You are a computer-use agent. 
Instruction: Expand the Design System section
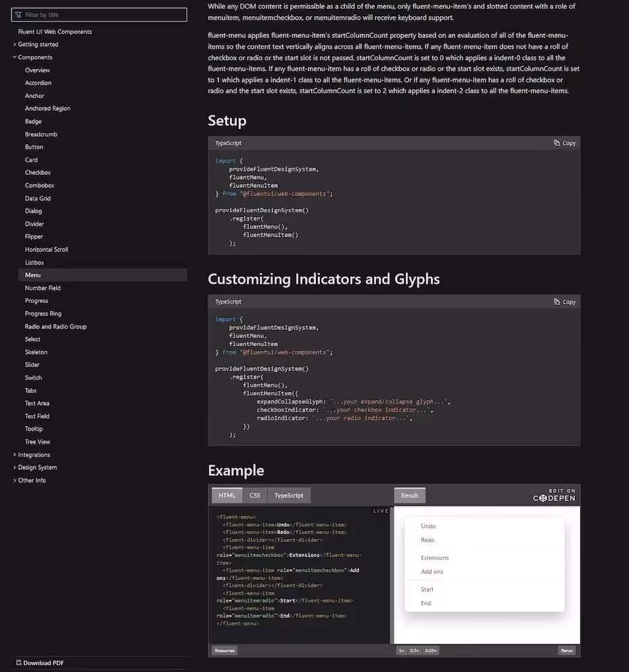click(15, 468)
